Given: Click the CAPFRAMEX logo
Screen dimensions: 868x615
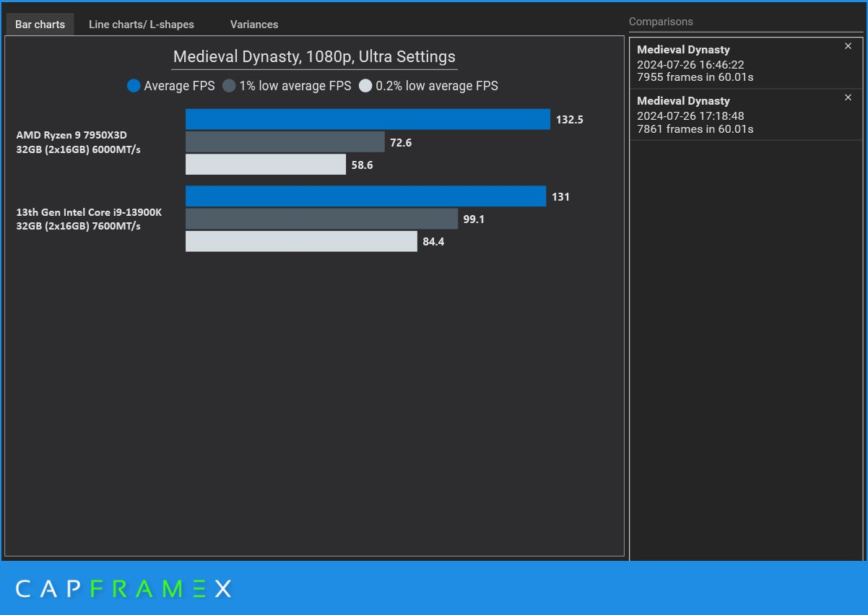Looking at the screenshot, I should (x=123, y=589).
